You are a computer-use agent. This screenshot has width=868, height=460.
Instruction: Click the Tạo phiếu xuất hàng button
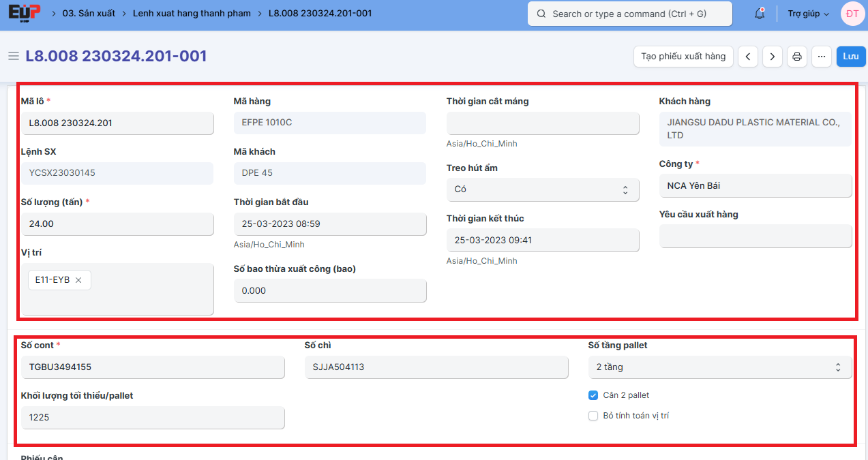pos(683,57)
